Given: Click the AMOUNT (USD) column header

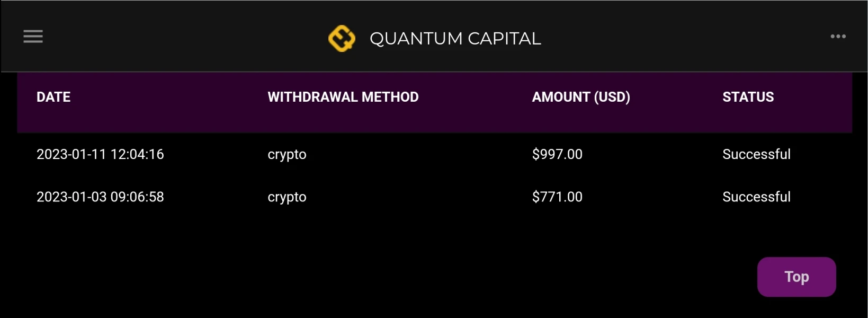Looking at the screenshot, I should (580, 97).
